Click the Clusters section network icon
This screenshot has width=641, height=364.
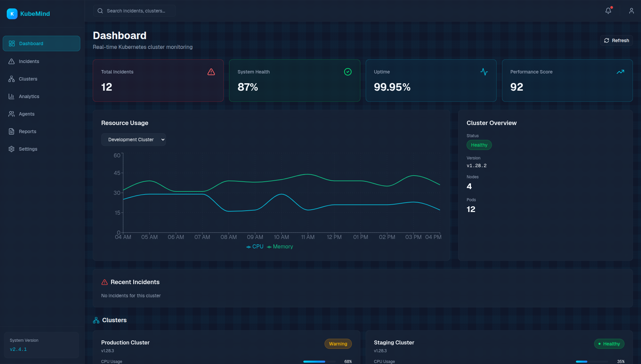click(96, 320)
